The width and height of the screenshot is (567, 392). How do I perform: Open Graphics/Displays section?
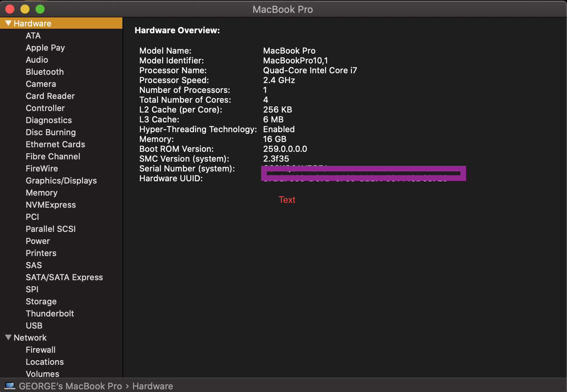(61, 181)
